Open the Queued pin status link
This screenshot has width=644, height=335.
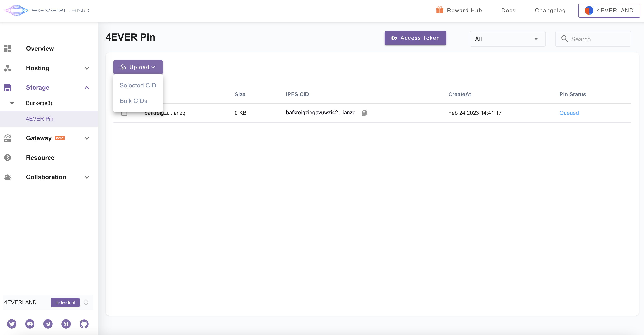[569, 113]
